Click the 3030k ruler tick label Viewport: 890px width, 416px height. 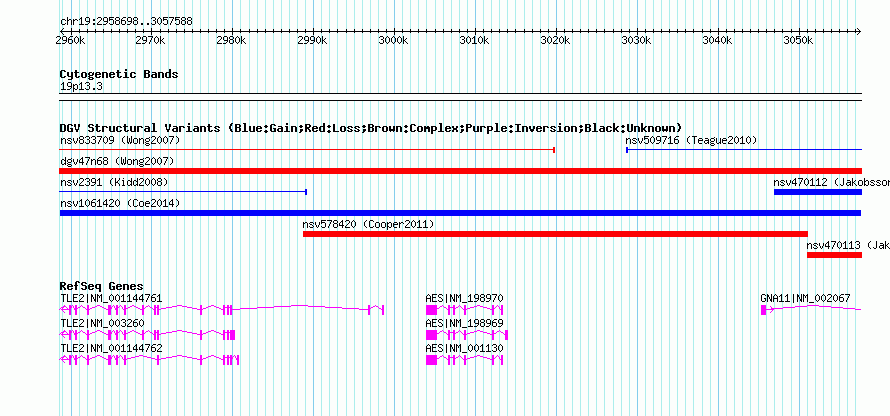(x=636, y=41)
